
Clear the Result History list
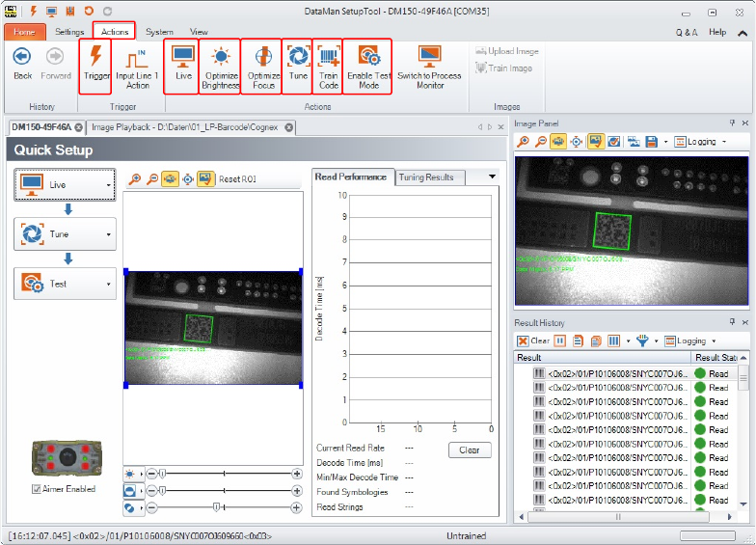point(532,341)
